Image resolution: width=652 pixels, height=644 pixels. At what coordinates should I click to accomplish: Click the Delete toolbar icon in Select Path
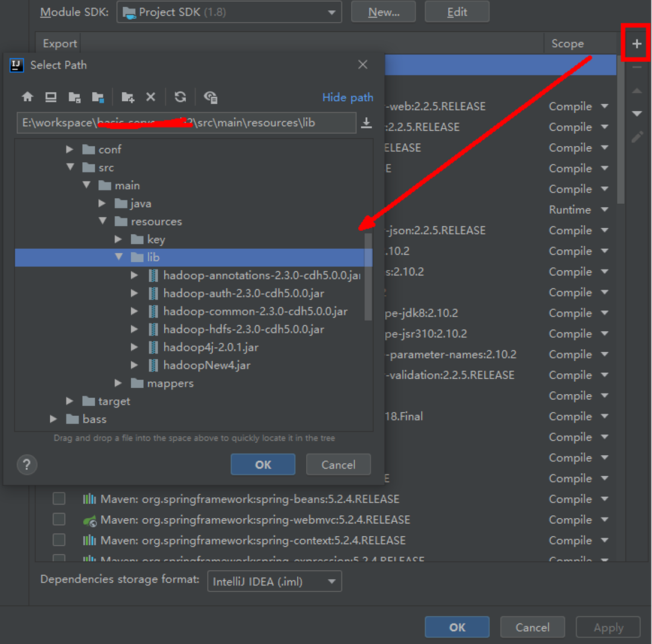150,97
